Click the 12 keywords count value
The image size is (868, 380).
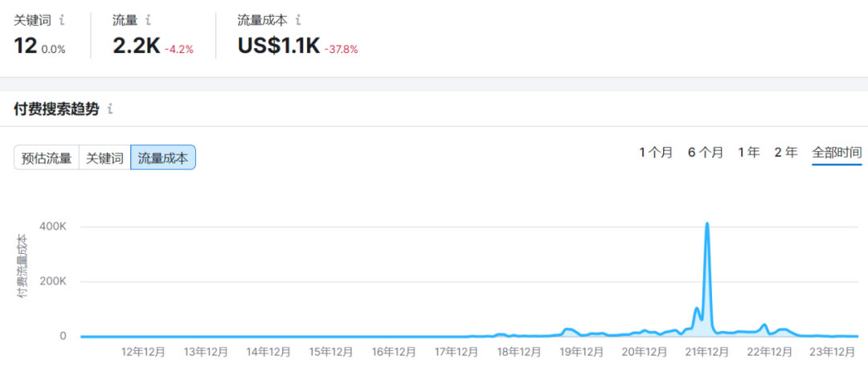coord(26,47)
